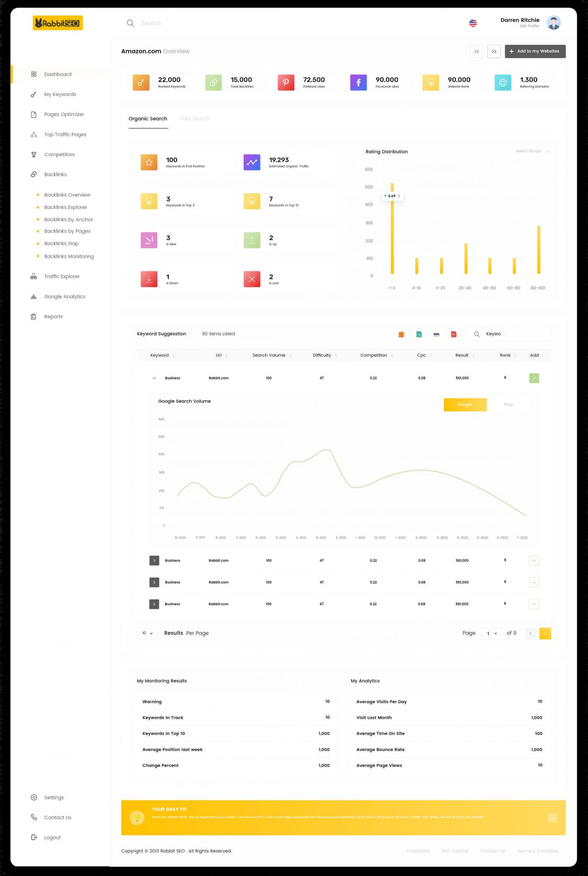Go to previous website with double-left arrow

(x=476, y=51)
